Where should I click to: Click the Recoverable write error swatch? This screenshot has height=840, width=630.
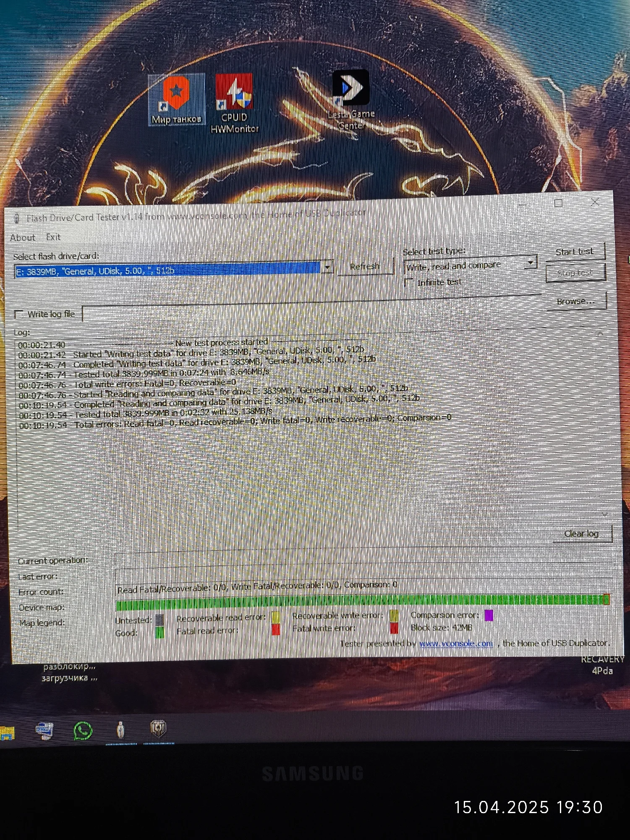(x=394, y=615)
